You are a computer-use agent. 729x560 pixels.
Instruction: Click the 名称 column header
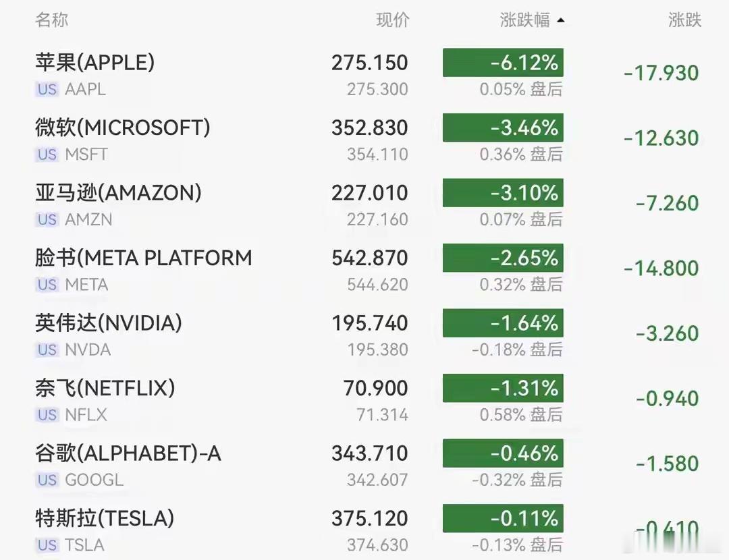51,20
